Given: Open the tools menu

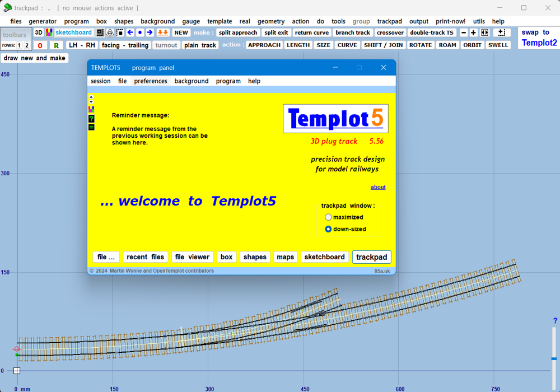Looking at the screenshot, I should (338, 21).
